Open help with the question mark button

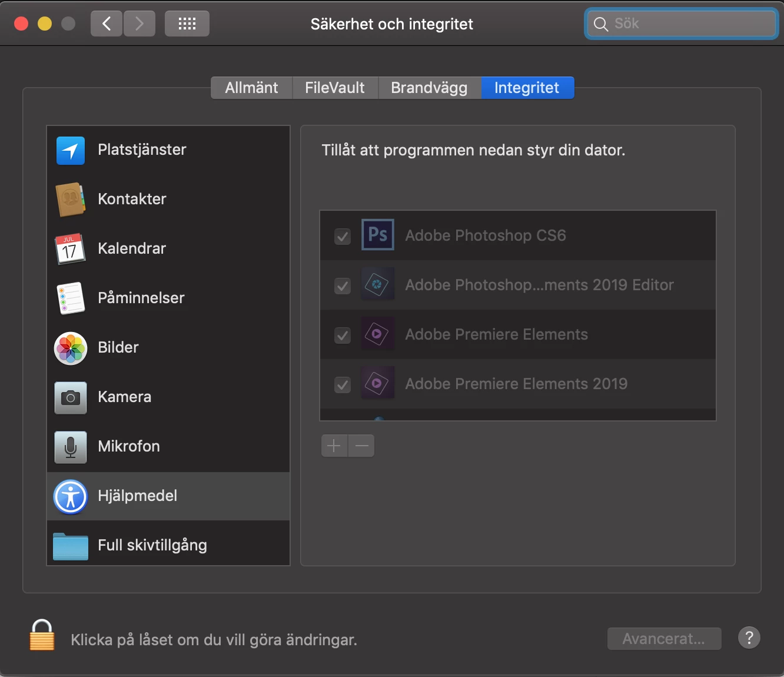tap(749, 638)
